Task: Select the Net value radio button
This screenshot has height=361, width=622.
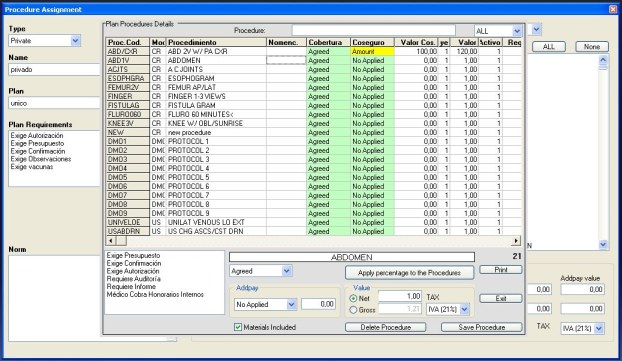Action: coord(353,298)
